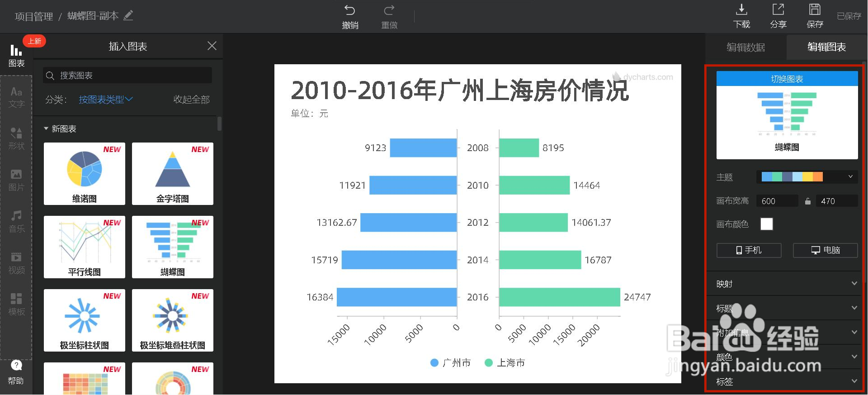Viewport: 868px width, 395px height.
Task: Click the download (下载) icon
Action: coord(741,9)
